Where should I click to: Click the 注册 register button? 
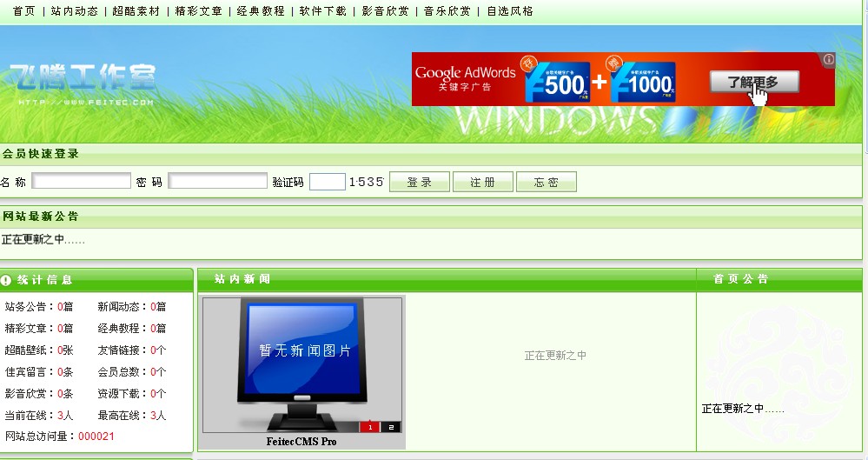point(483,182)
